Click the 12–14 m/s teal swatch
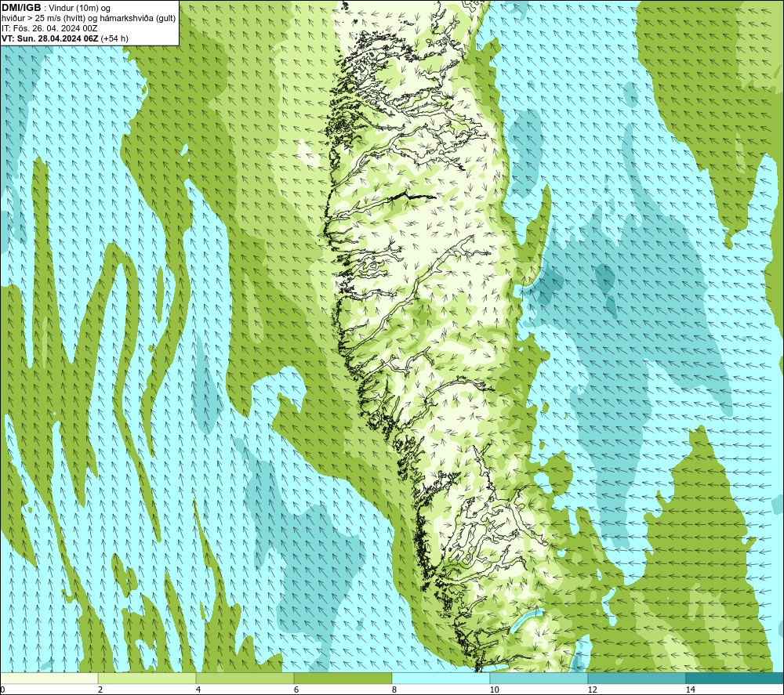Screen dimensions: 784x695 coord(637,678)
